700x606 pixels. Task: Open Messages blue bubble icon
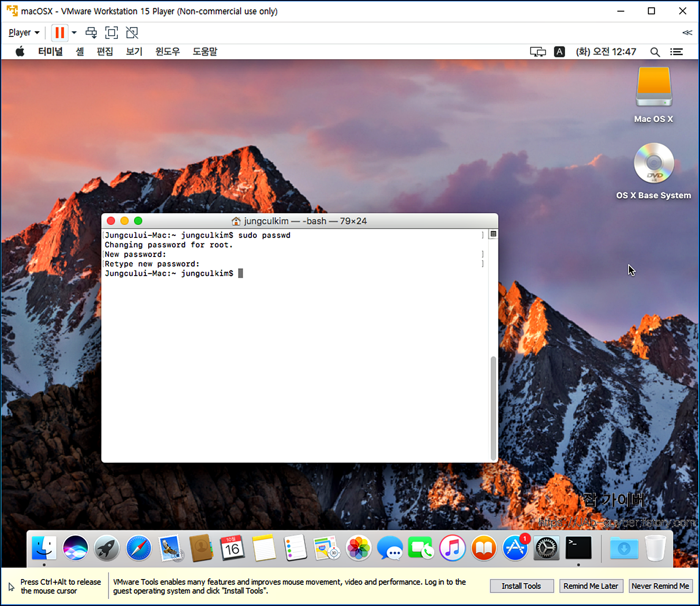pyautogui.click(x=390, y=548)
